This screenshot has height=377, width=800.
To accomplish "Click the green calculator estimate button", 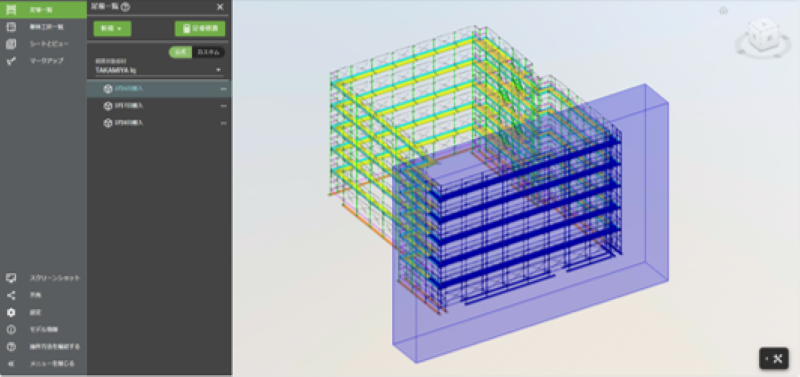I will click(x=200, y=29).
